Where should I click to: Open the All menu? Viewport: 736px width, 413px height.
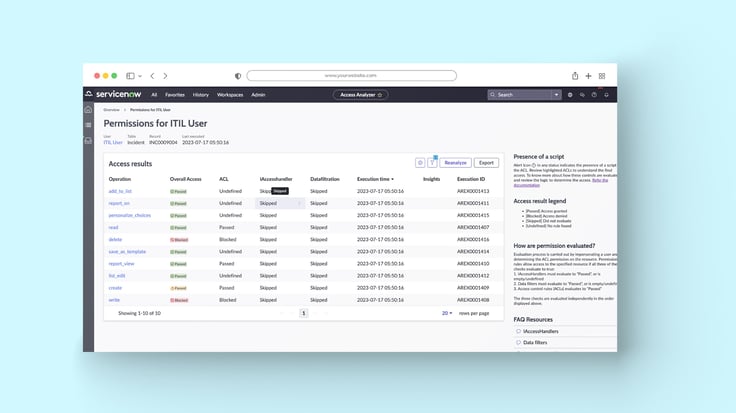click(154, 95)
